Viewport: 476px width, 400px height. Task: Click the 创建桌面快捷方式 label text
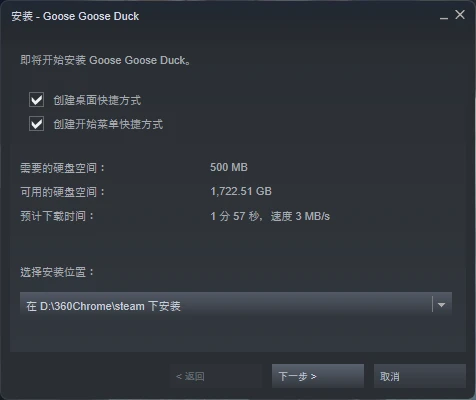coord(97,100)
